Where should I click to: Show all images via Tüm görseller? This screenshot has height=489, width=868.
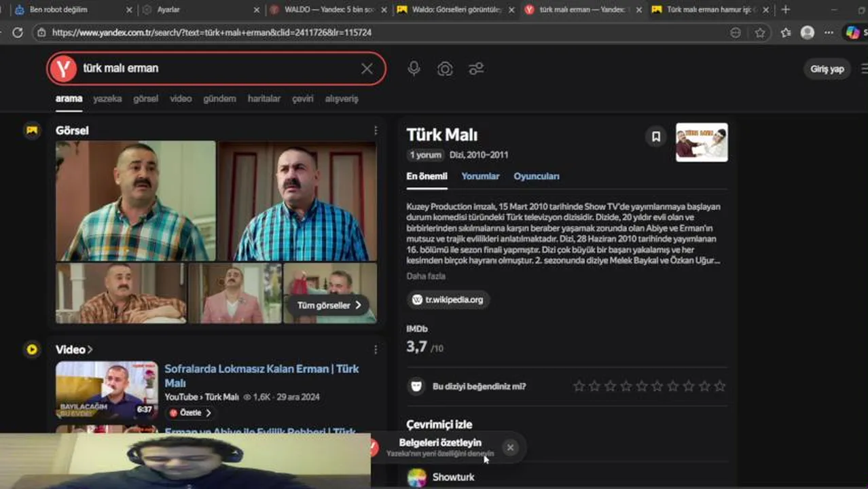[329, 306]
